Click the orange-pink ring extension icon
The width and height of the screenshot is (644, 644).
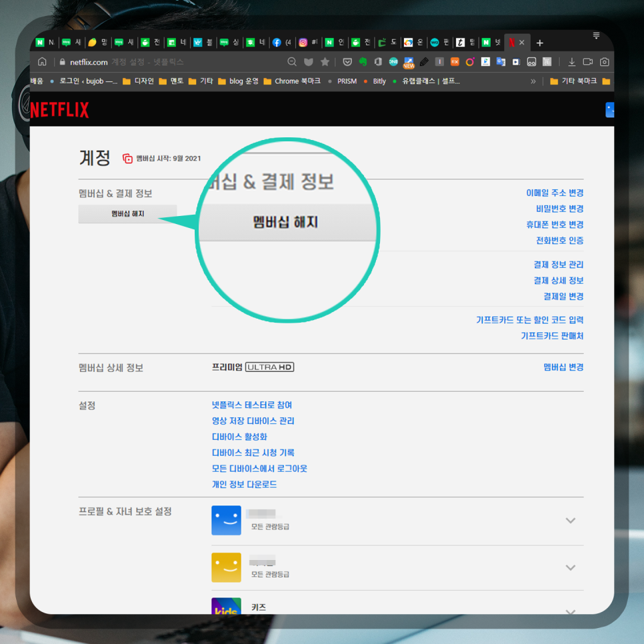[x=470, y=61]
